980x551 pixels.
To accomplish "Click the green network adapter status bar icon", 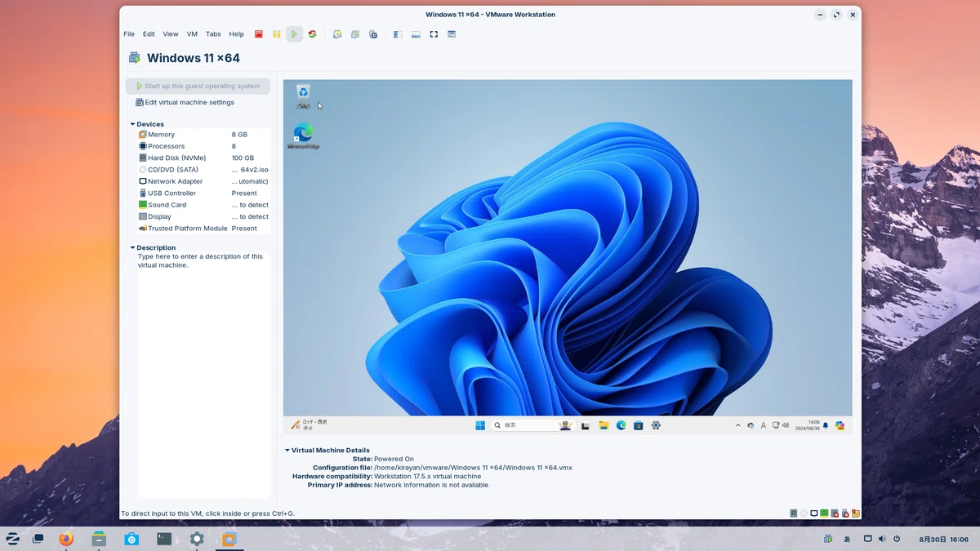I will (824, 513).
